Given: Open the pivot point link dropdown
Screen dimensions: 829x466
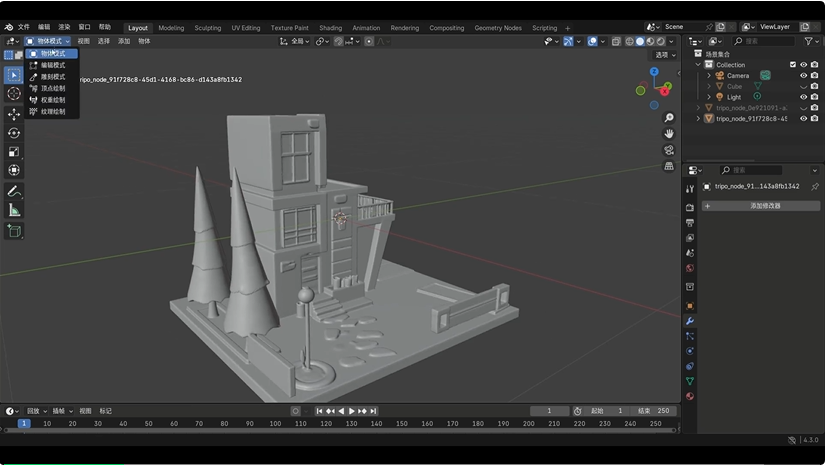Looking at the screenshot, I should tap(322, 41).
